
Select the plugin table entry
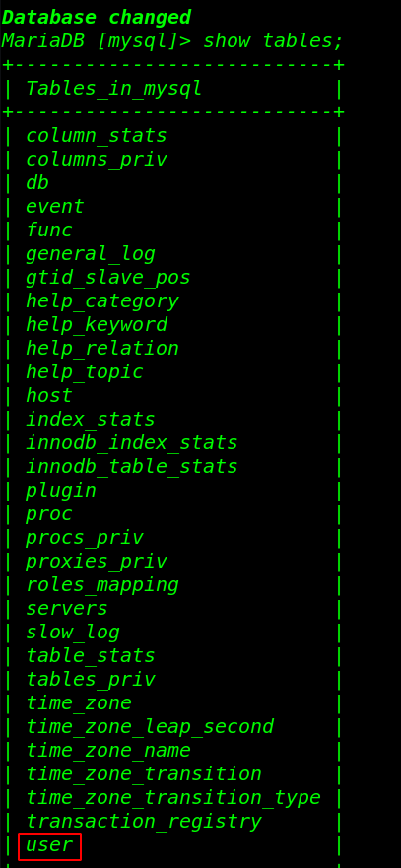point(61,491)
